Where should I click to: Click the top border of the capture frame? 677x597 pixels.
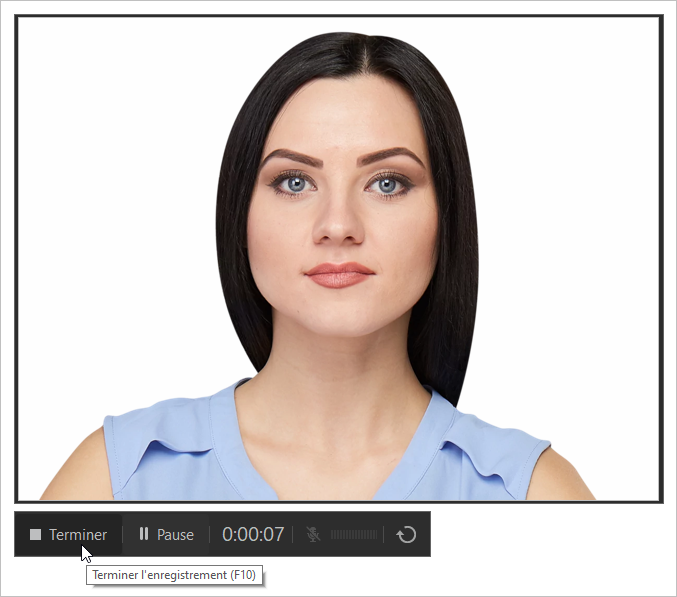click(x=339, y=16)
